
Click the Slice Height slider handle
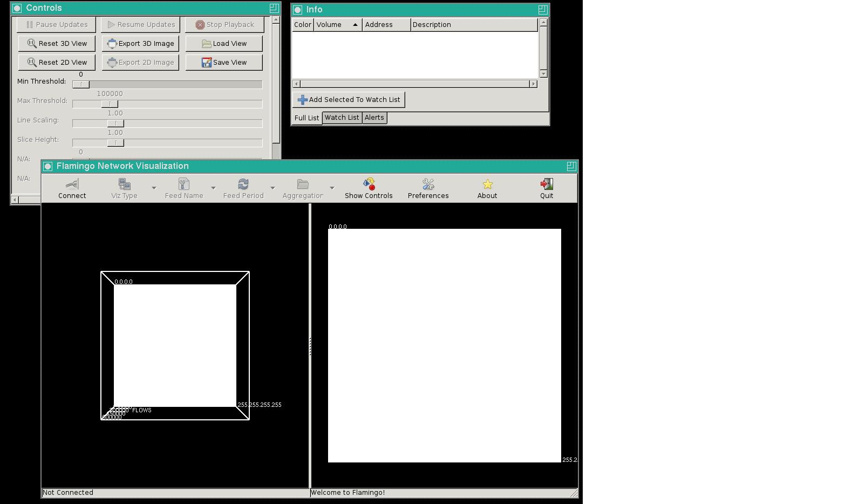pos(115,143)
